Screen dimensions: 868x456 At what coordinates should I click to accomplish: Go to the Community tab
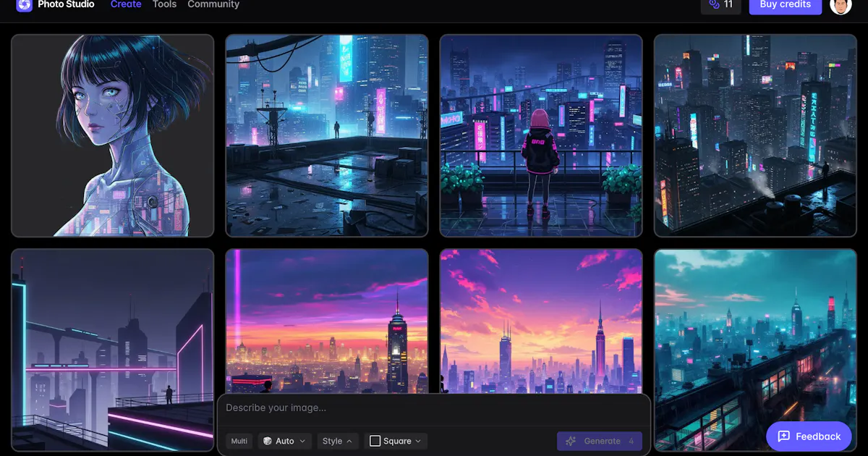[213, 4]
